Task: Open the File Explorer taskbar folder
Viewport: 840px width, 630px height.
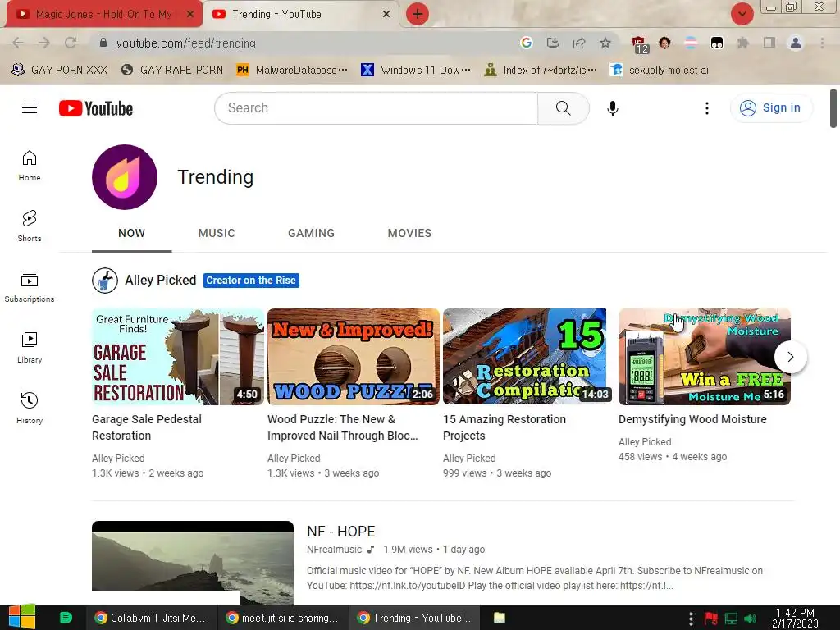Action: click(x=500, y=618)
